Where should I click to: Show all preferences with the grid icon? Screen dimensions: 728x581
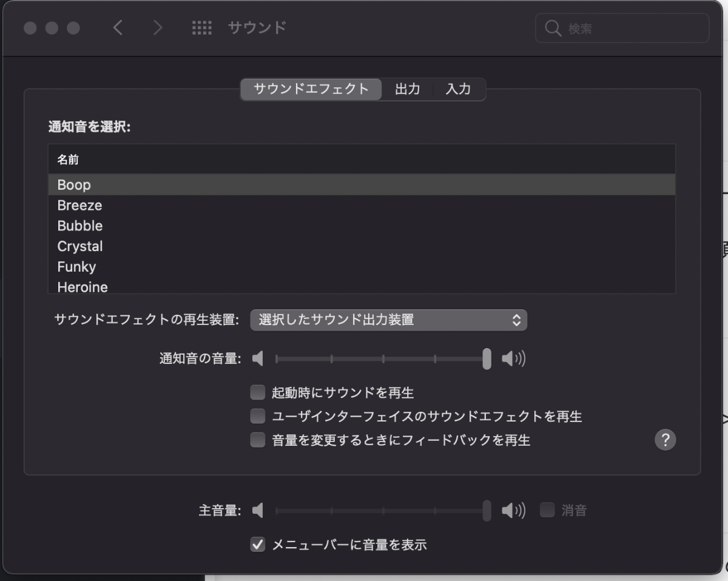coord(201,28)
